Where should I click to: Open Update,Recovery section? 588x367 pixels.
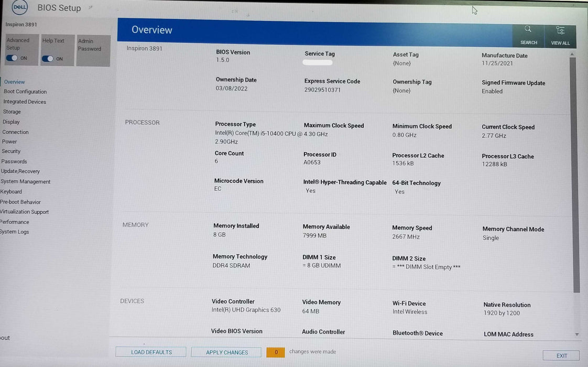pos(20,171)
